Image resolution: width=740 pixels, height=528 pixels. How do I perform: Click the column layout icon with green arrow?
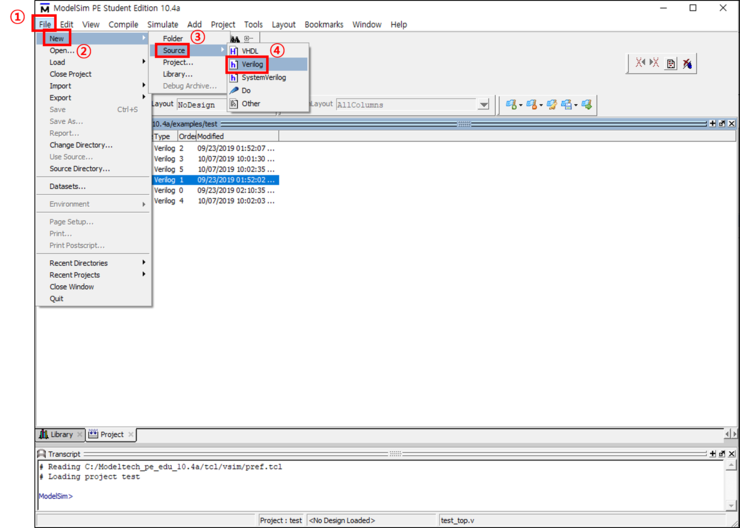(x=587, y=104)
